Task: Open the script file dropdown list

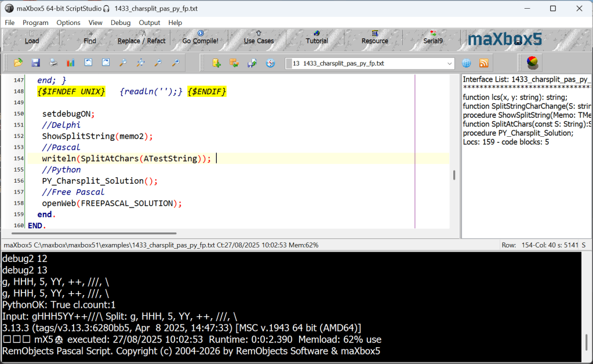Action: tap(450, 63)
